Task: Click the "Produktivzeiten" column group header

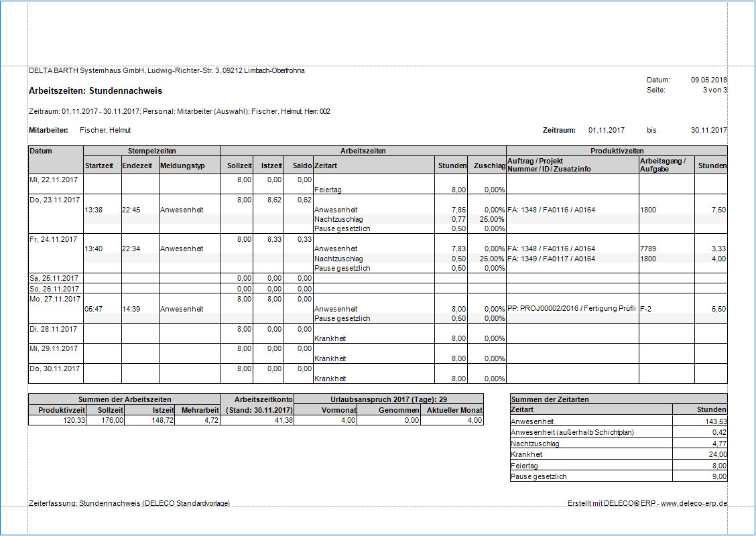Action: (616, 151)
